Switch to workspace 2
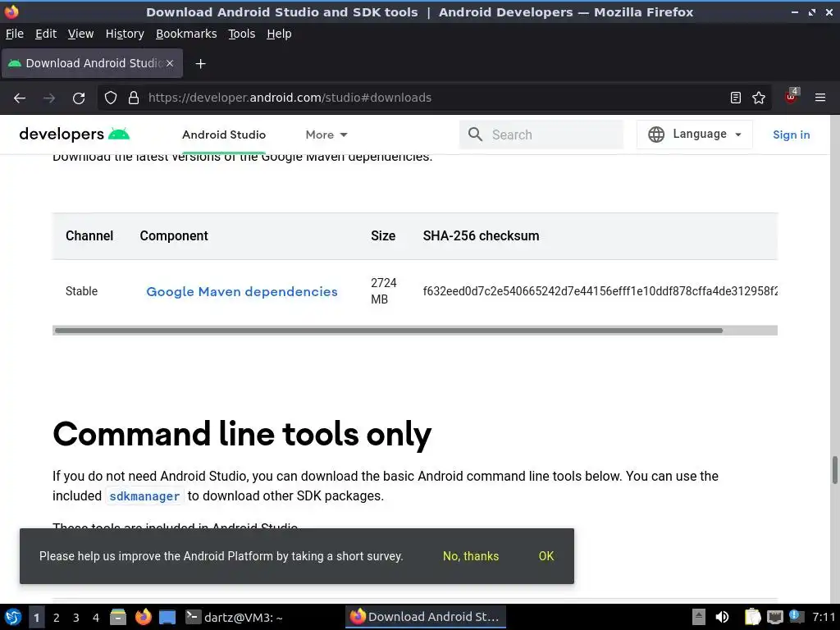The image size is (840, 630). (x=57, y=618)
